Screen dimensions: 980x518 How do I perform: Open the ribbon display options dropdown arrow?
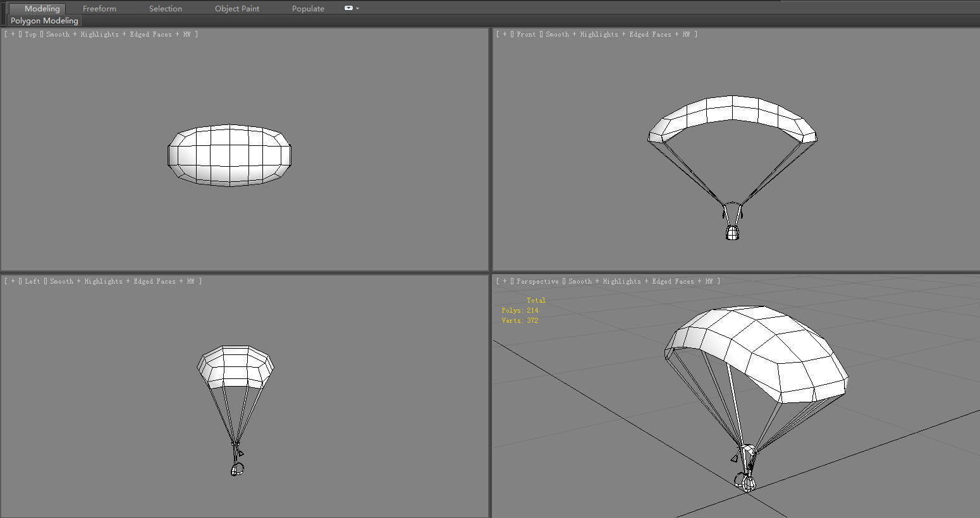coord(358,8)
